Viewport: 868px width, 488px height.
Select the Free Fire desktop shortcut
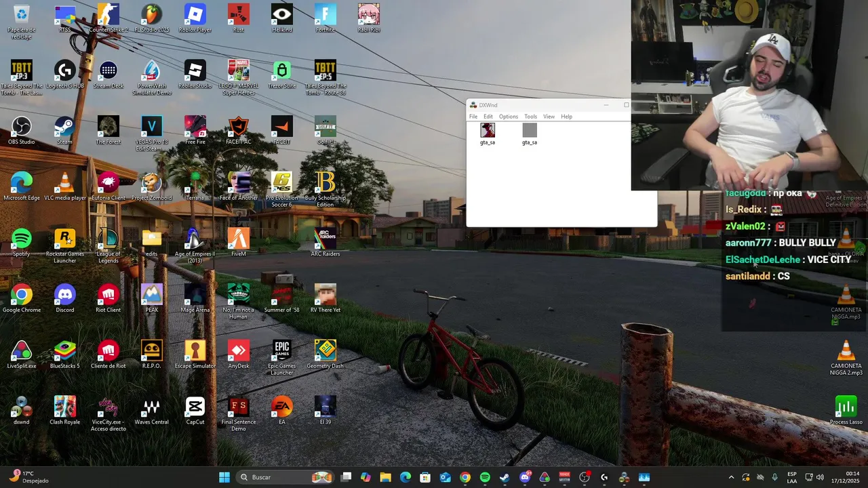click(x=195, y=130)
